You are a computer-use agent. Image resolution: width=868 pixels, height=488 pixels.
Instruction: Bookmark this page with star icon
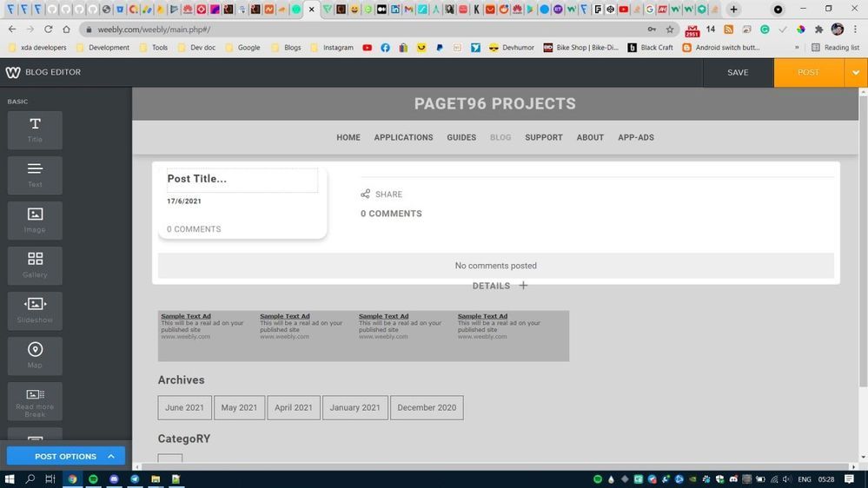[x=670, y=29]
